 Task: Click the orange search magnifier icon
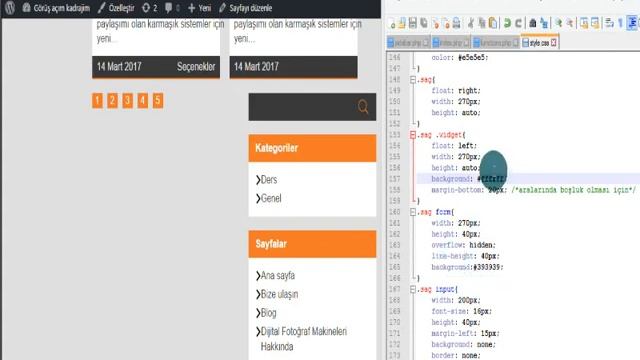363,107
